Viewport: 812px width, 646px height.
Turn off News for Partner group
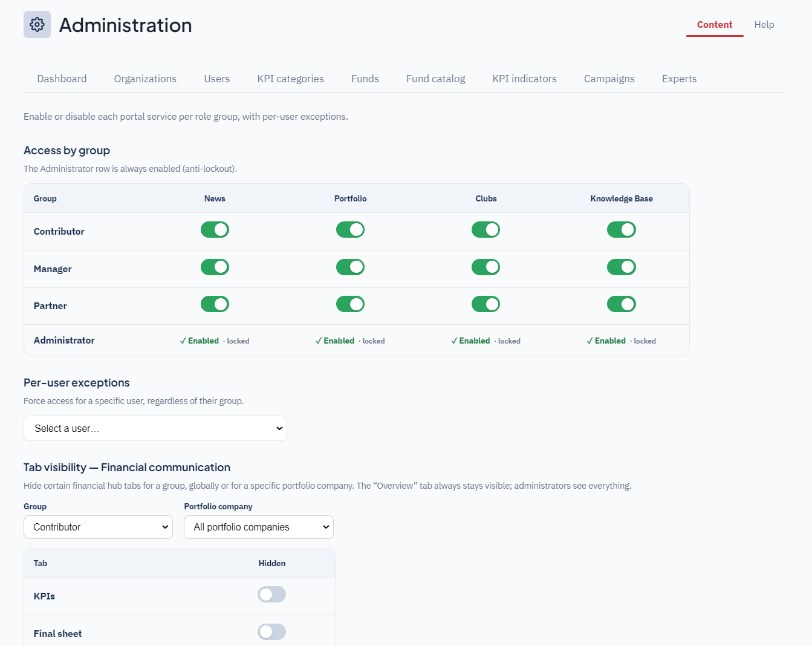(x=215, y=304)
